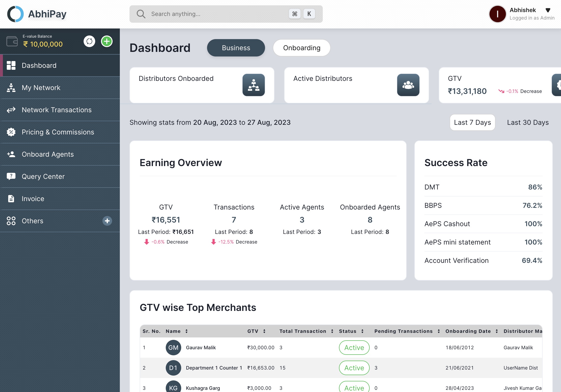
Task: Sort merchants by GTV column arrows
Action: [x=264, y=331]
